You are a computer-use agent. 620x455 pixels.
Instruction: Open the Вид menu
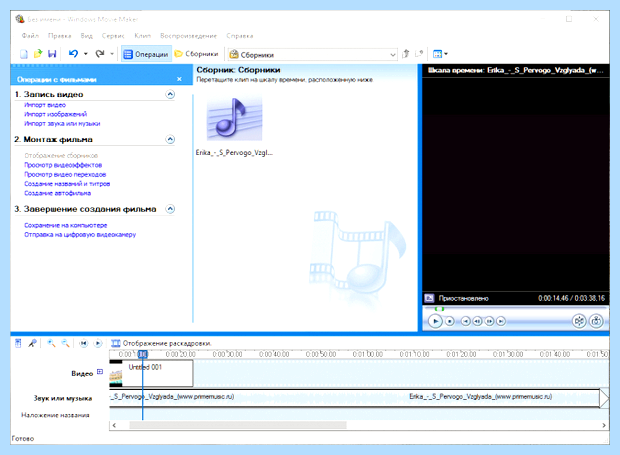87,36
